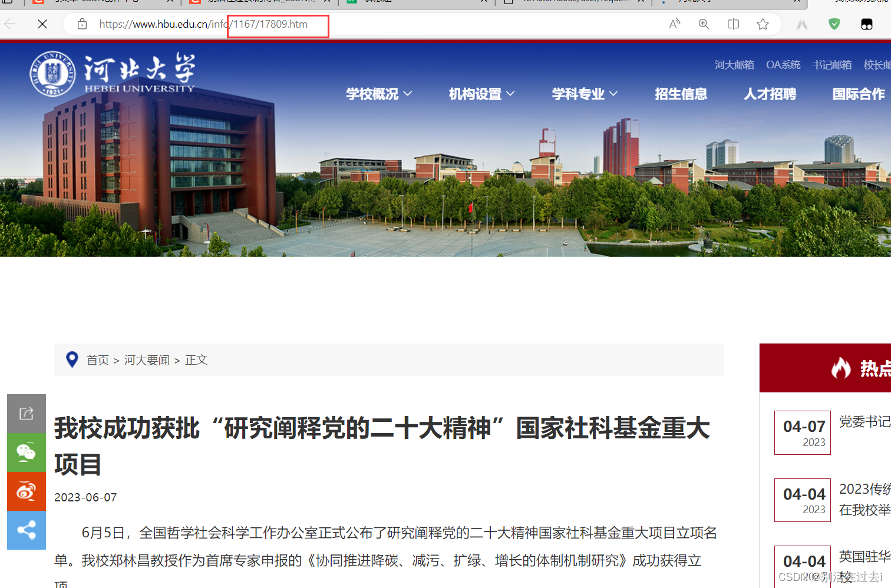Click the immersive reader icon
The image size is (891, 588).
coord(674,24)
